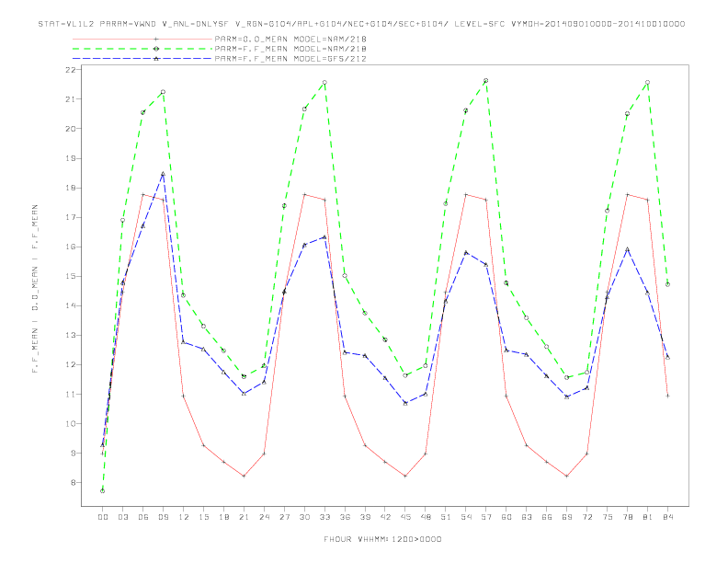This screenshot has width=728, height=563.
Task: Click y-axis tick label 11
Action: 71,395
